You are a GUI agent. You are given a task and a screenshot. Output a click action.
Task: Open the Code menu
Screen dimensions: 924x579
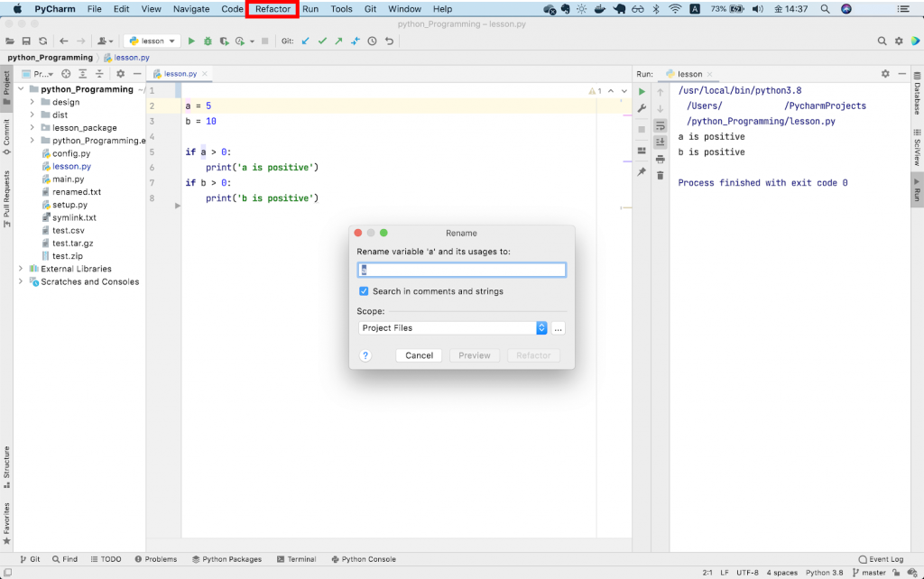pyautogui.click(x=232, y=9)
